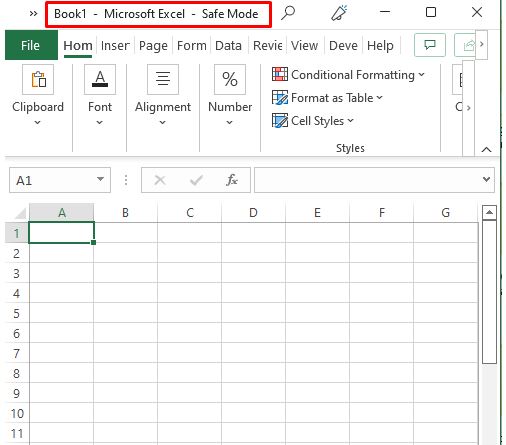Image resolution: width=506 pixels, height=445 pixels.
Task: Open the Comments speech bubble button
Action: coord(430,45)
